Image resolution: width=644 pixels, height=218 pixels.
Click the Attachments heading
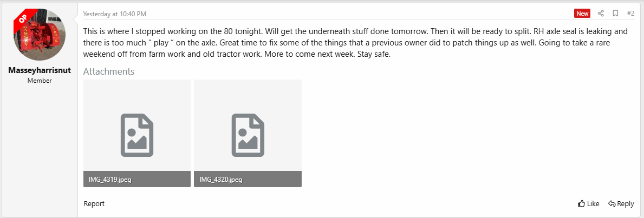coord(109,71)
